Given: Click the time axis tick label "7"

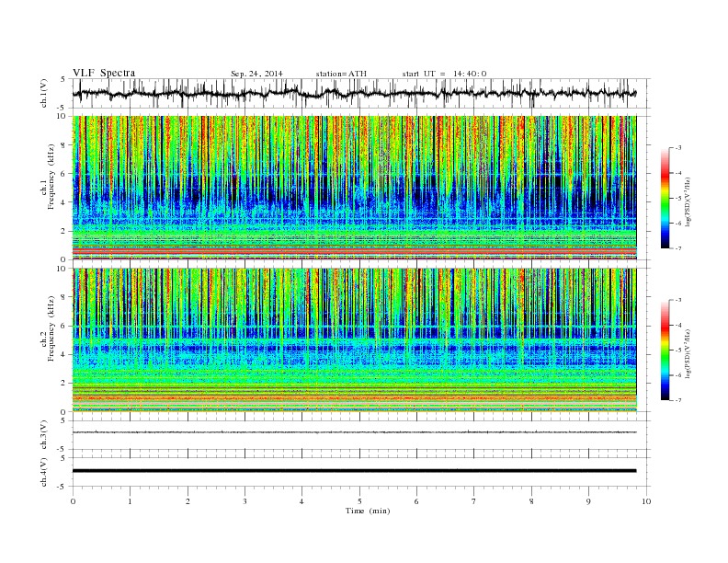Looking at the screenshot, I should pyautogui.click(x=474, y=501).
